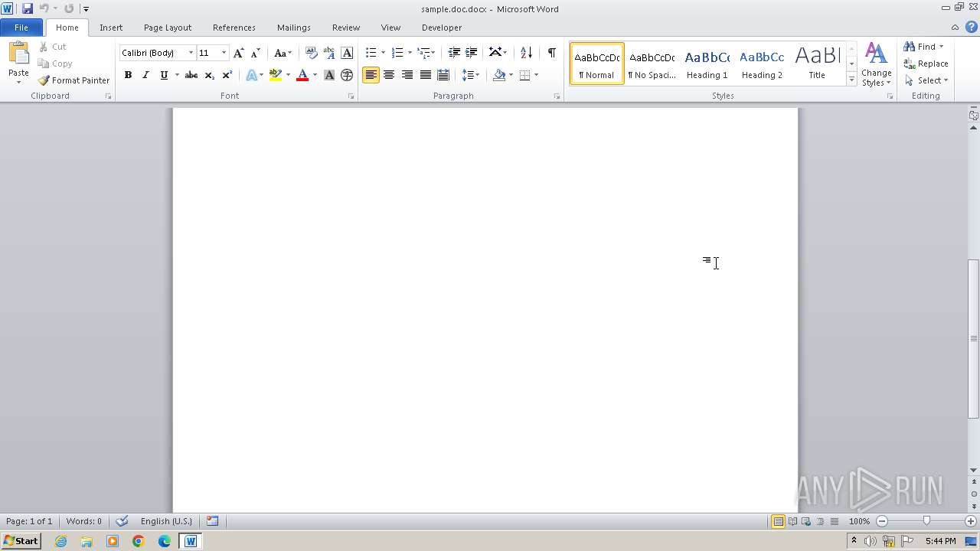The width and height of the screenshot is (980, 551).
Task: Open the Bullets dropdown arrow
Action: click(384, 53)
